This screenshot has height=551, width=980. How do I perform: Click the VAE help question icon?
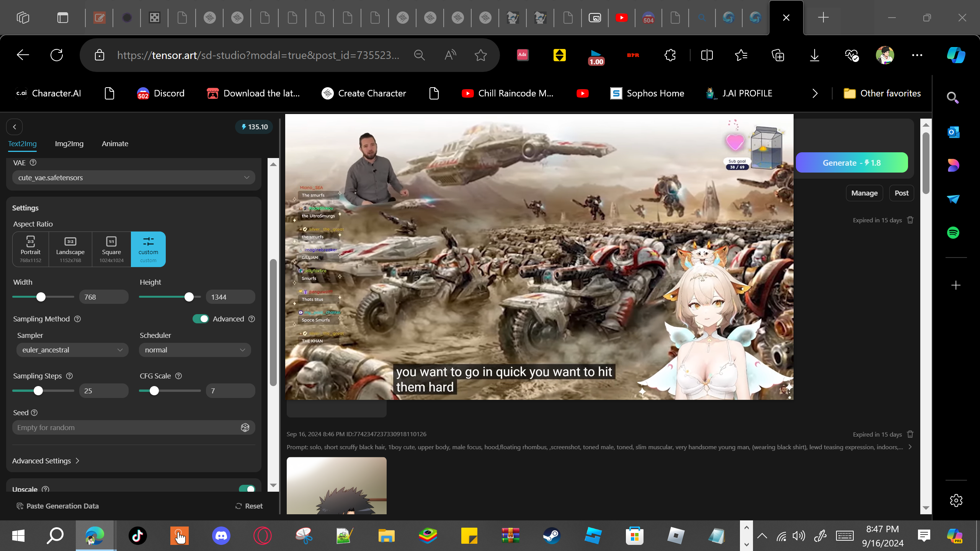(x=33, y=163)
